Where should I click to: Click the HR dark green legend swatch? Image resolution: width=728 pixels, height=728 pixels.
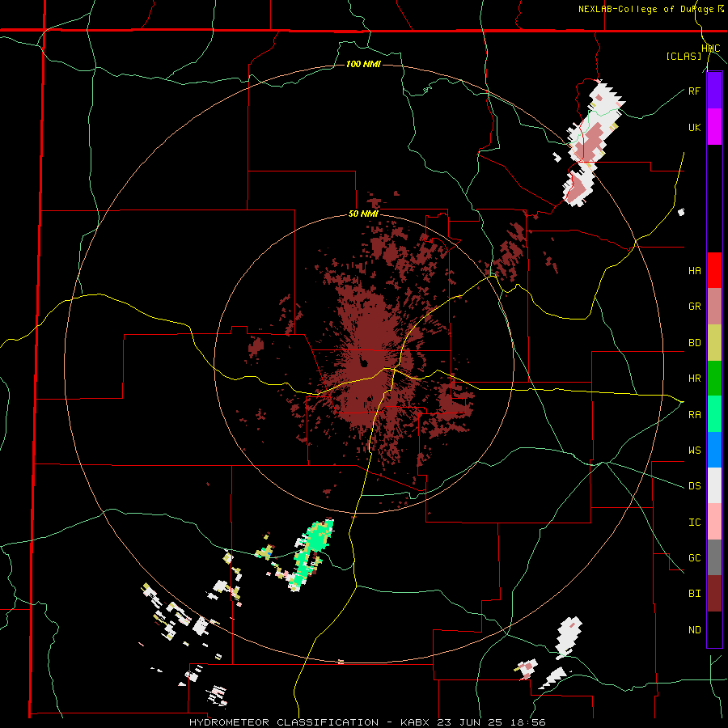pos(714,379)
